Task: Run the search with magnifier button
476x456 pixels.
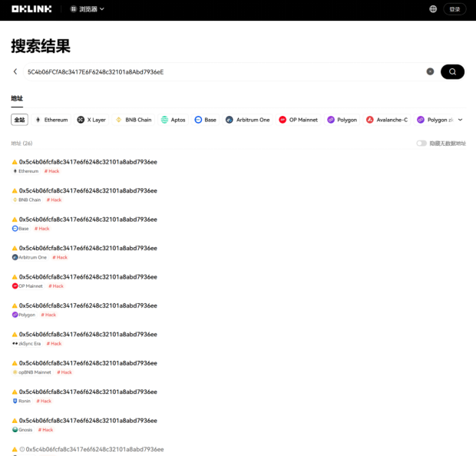Action: tap(452, 72)
